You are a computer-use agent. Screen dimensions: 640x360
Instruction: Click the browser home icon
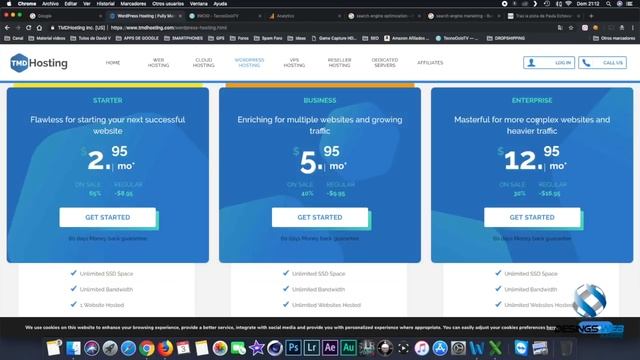39,28
